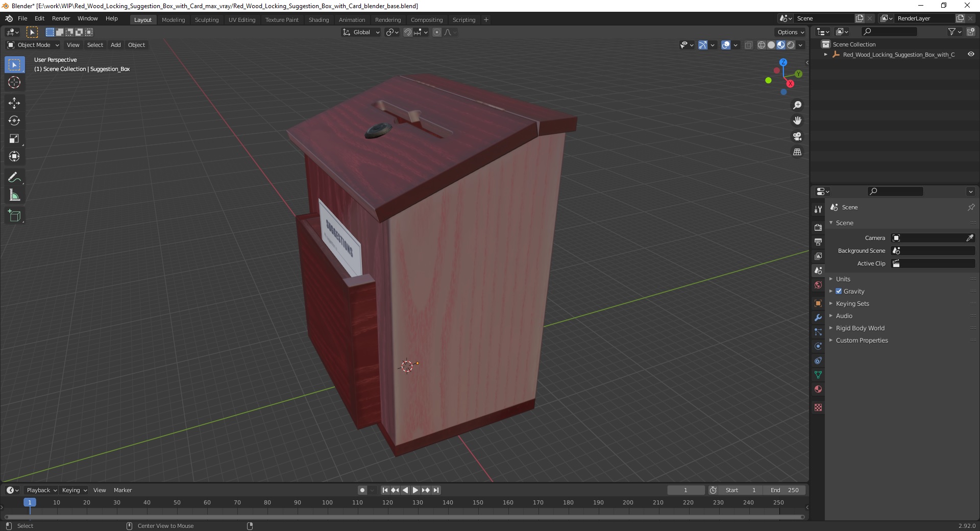The width and height of the screenshot is (980, 531).
Task: Switch to wireframe viewport shading
Action: point(762,45)
